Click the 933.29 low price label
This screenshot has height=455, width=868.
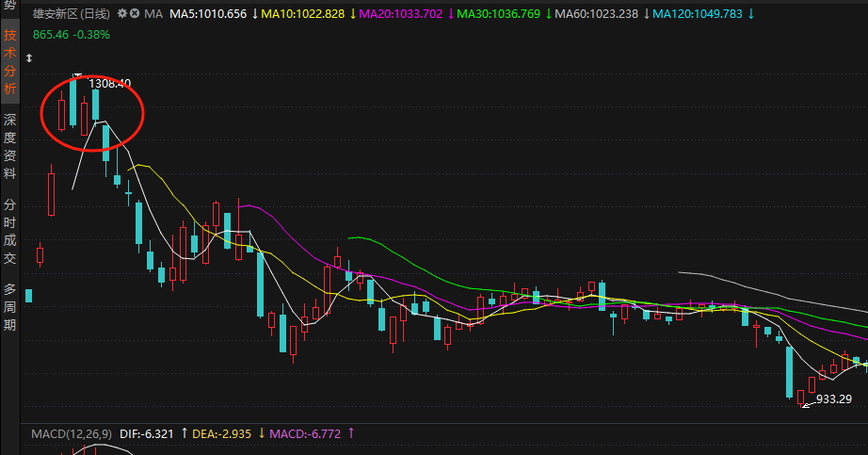coord(834,399)
